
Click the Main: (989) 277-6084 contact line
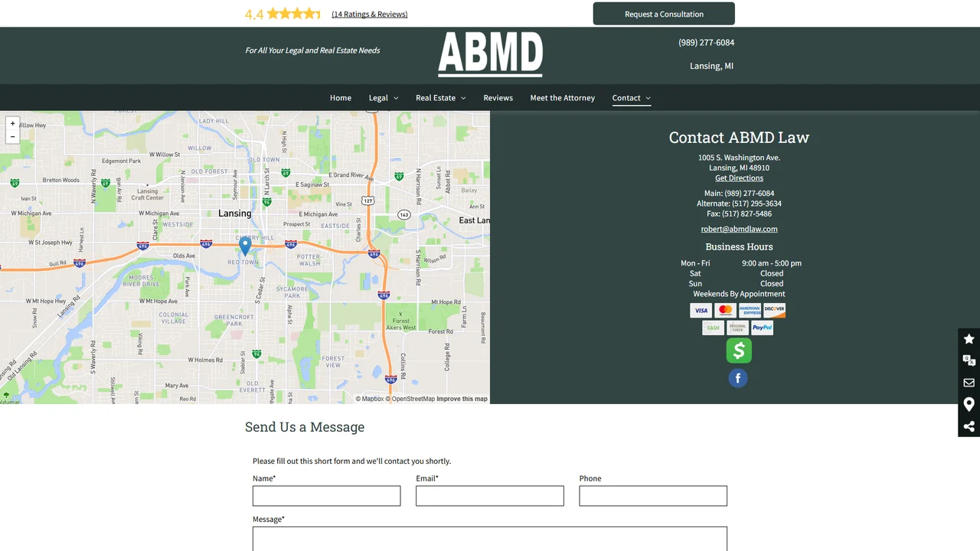740,194
